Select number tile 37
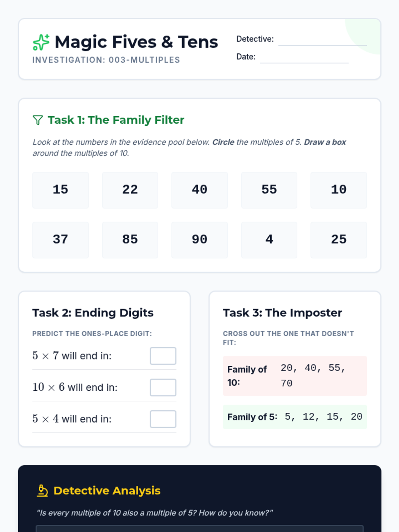Screen dimensions: 399x532 tap(61, 240)
